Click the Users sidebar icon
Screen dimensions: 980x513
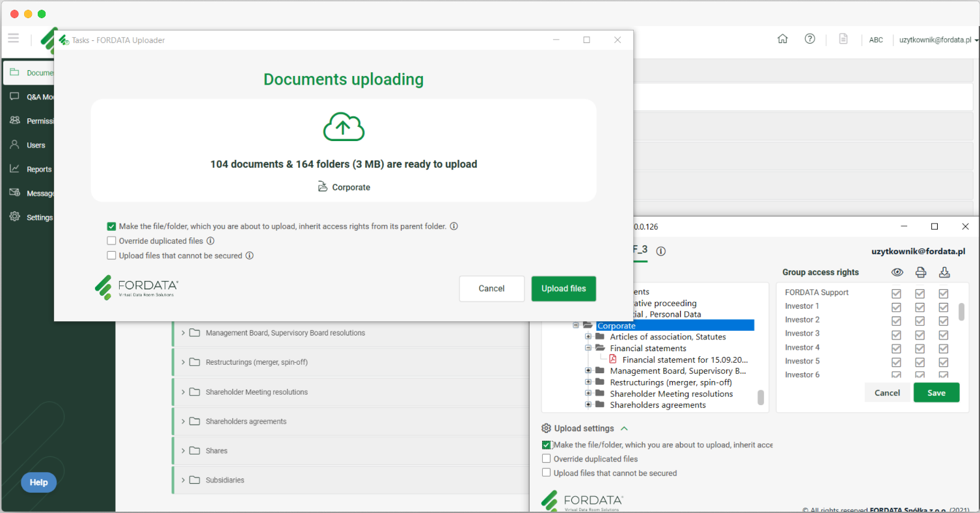coord(14,145)
